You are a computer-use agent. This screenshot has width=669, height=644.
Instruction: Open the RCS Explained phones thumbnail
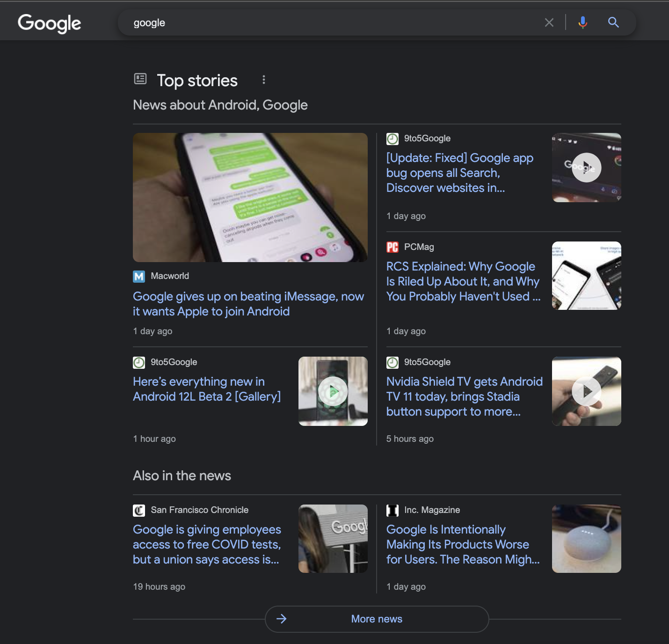(x=587, y=276)
